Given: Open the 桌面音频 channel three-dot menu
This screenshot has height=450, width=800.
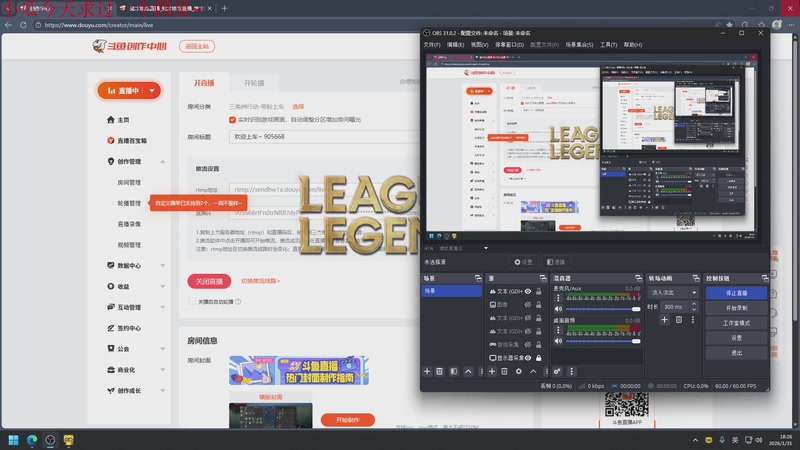Looking at the screenshot, I should tap(558, 330).
